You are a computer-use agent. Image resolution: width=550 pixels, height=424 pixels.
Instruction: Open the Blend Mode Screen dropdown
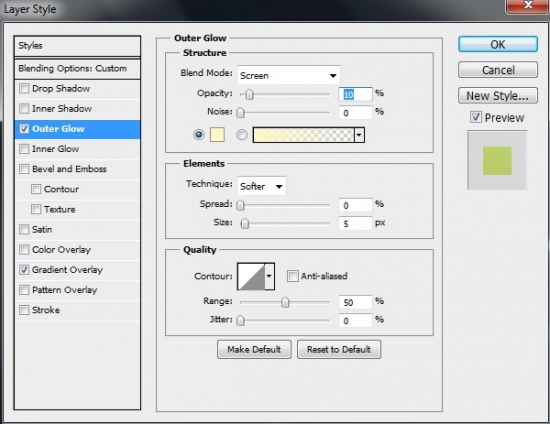click(x=288, y=75)
